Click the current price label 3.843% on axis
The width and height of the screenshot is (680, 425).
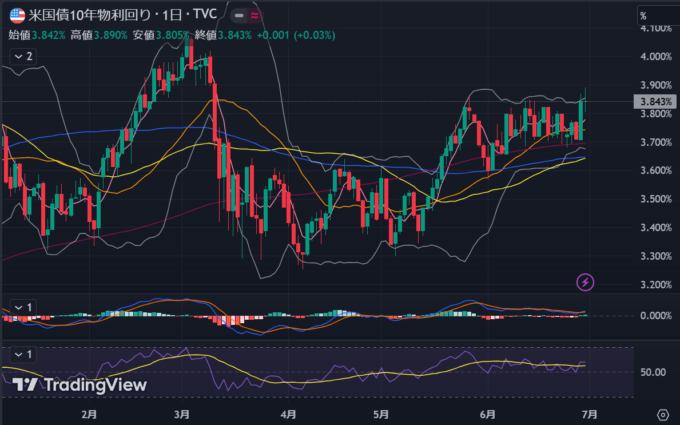tap(655, 101)
